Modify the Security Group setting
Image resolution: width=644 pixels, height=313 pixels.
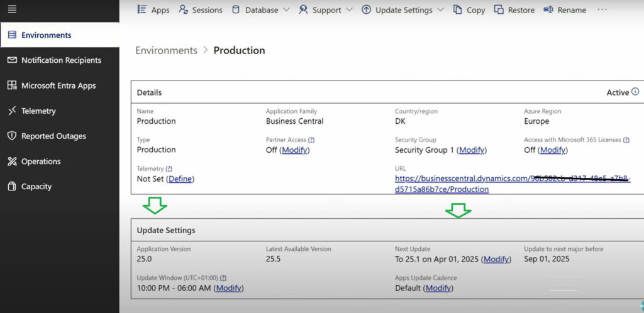(x=472, y=150)
